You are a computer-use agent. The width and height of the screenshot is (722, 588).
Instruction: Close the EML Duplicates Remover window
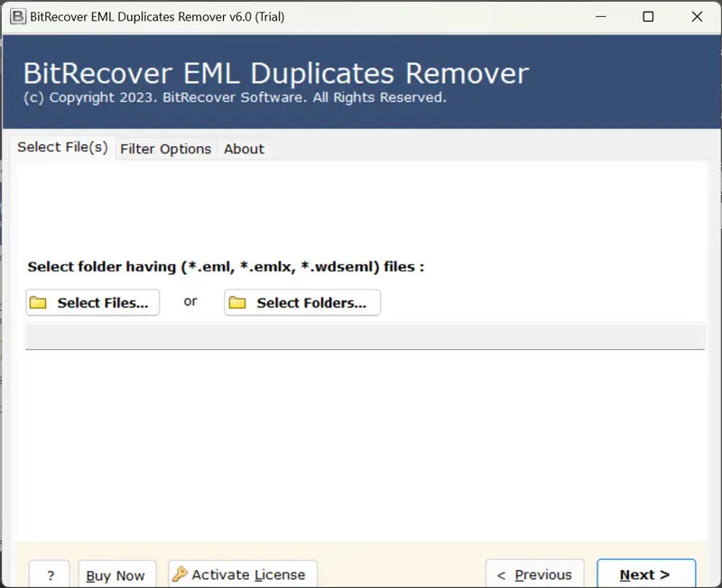coord(696,17)
